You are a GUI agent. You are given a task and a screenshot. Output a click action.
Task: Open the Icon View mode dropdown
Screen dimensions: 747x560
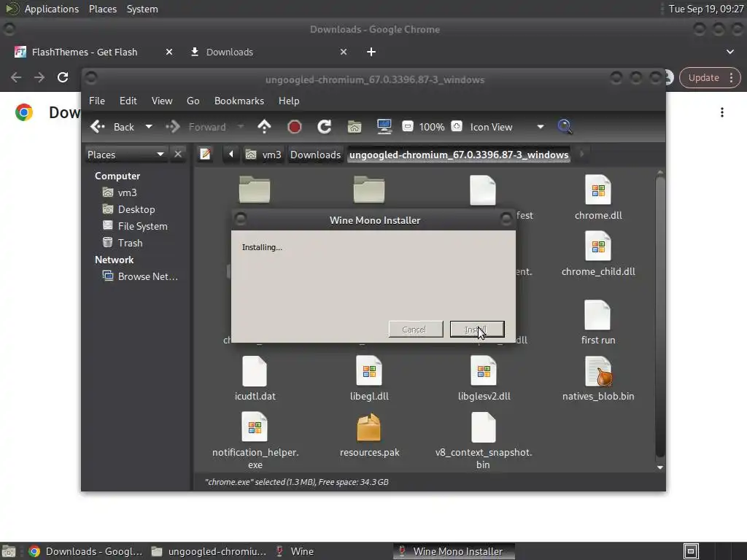point(506,127)
